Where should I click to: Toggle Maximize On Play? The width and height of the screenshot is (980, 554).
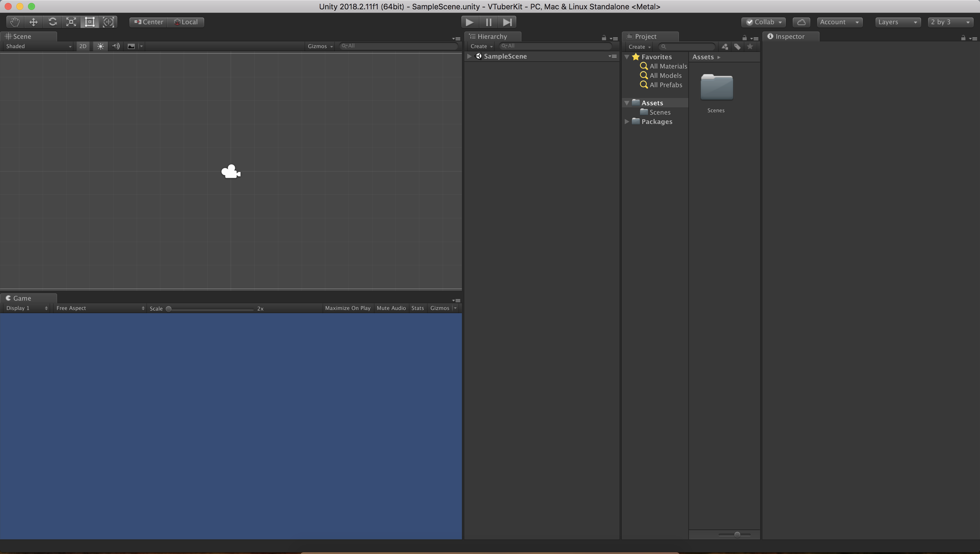coord(347,308)
